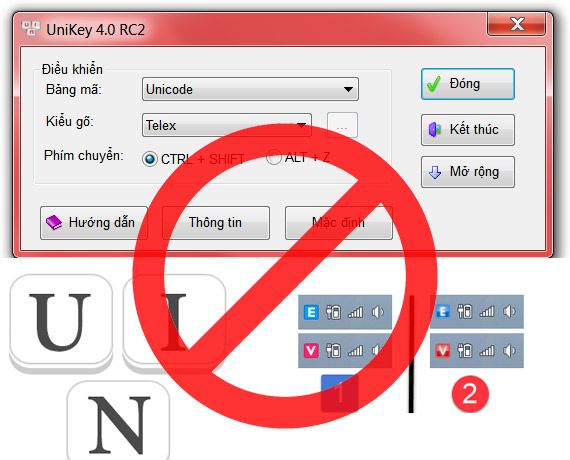Click the pink V tray icon
Image resolution: width=570 pixels, height=460 pixels.
pyautogui.click(x=311, y=351)
